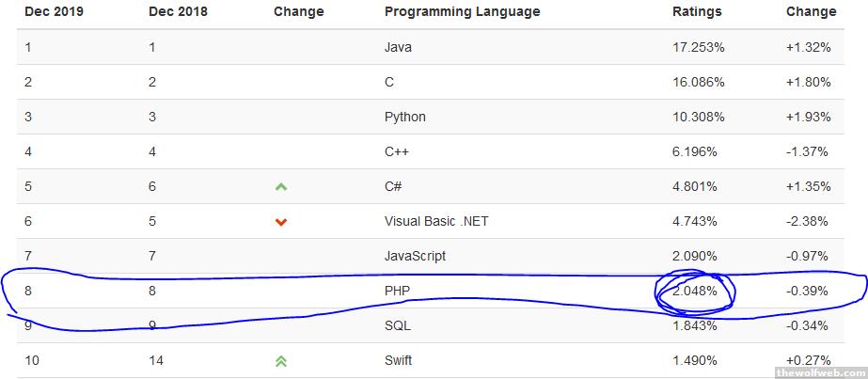The image size is (868, 379).
Task: Select the C++ language entry
Action: point(397,151)
